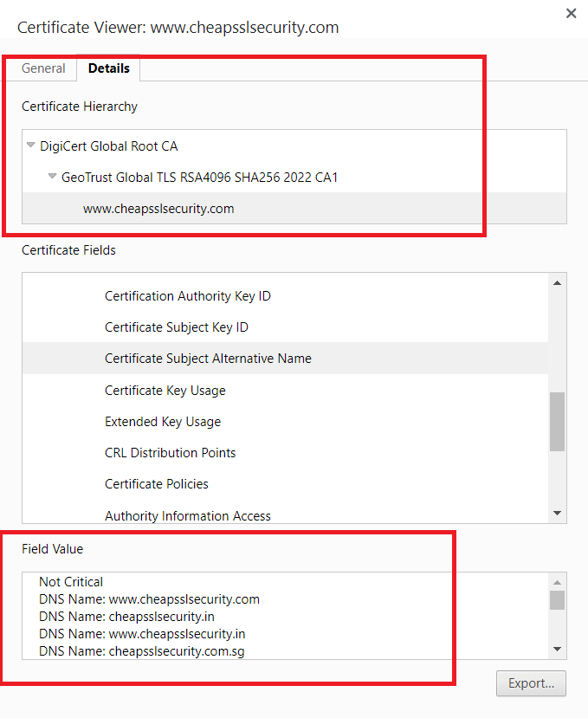Viewport: 588px width, 718px height.
Task: Select Certificate Policies field
Action: (x=285, y=484)
